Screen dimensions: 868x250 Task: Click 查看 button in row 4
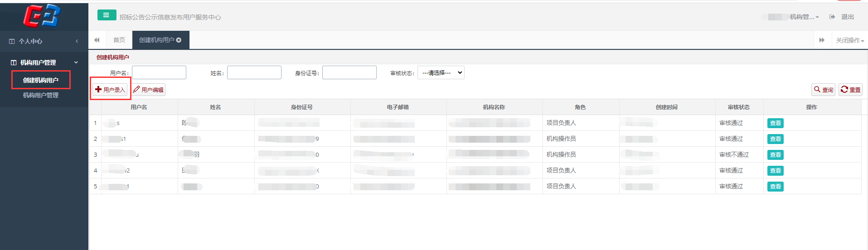[x=776, y=171]
